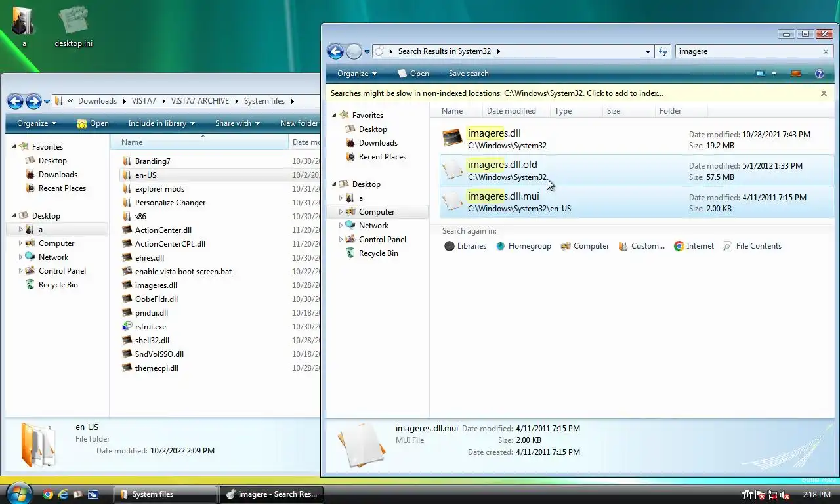The image size is (840, 504).
Task: Open Include in library dropdown
Action: tap(161, 123)
